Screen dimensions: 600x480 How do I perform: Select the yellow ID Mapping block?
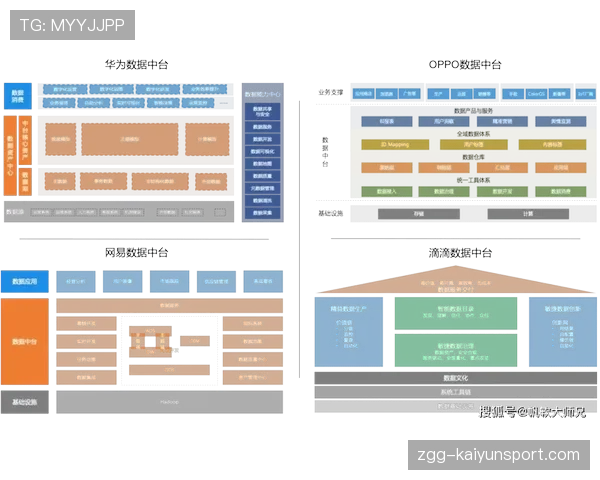point(395,145)
